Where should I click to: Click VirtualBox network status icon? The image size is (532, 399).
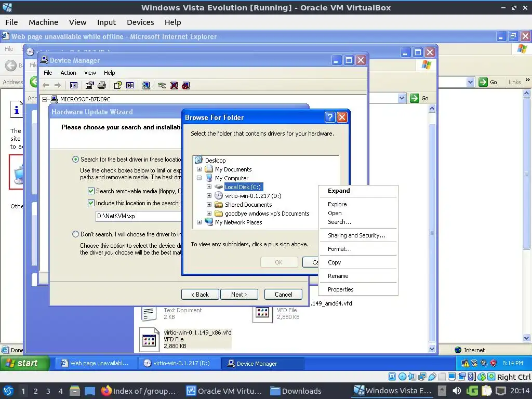(422, 376)
